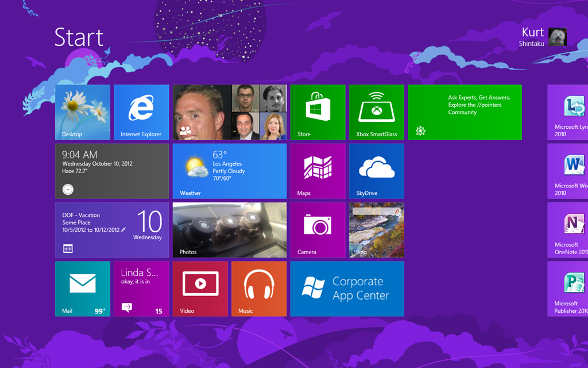This screenshot has height=368, width=588.
Task: Open the Video app tile
Action: pyautogui.click(x=200, y=288)
